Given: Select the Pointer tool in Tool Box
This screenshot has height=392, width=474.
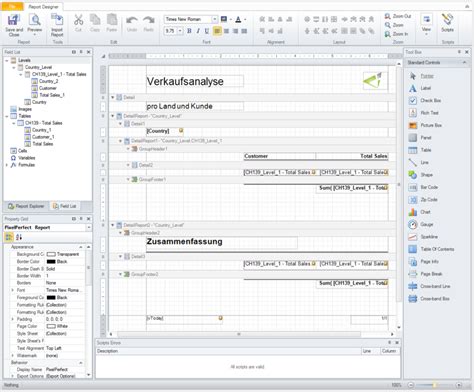Looking at the screenshot, I should tap(427, 76).
